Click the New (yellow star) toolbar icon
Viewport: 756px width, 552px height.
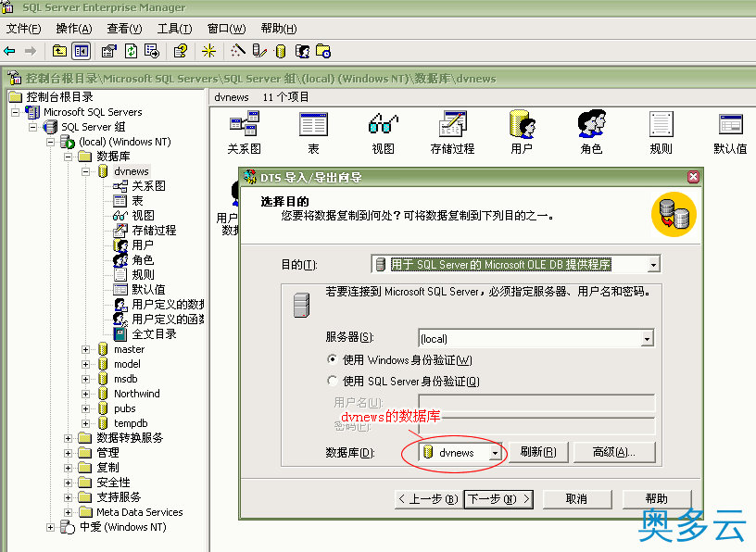pos(208,51)
